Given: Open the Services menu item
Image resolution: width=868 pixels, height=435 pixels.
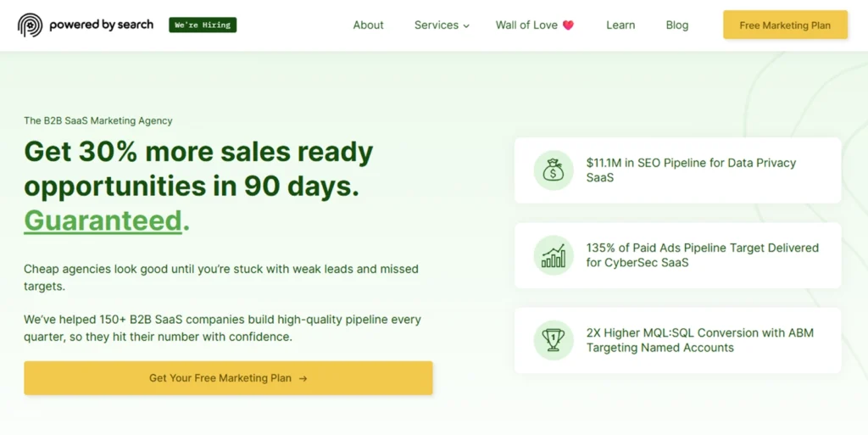Looking at the screenshot, I should tap(436, 25).
